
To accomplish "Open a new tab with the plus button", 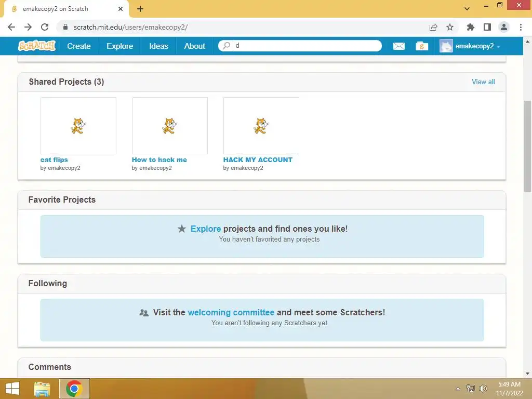I will click(x=140, y=9).
